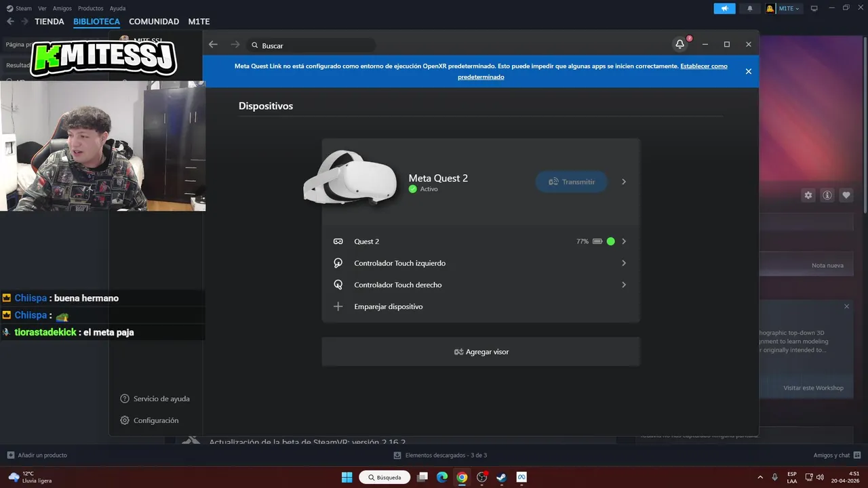This screenshot has height=488, width=868.
Task: Click the weather widget Lluvia ligera
Action: click(30, 477)
